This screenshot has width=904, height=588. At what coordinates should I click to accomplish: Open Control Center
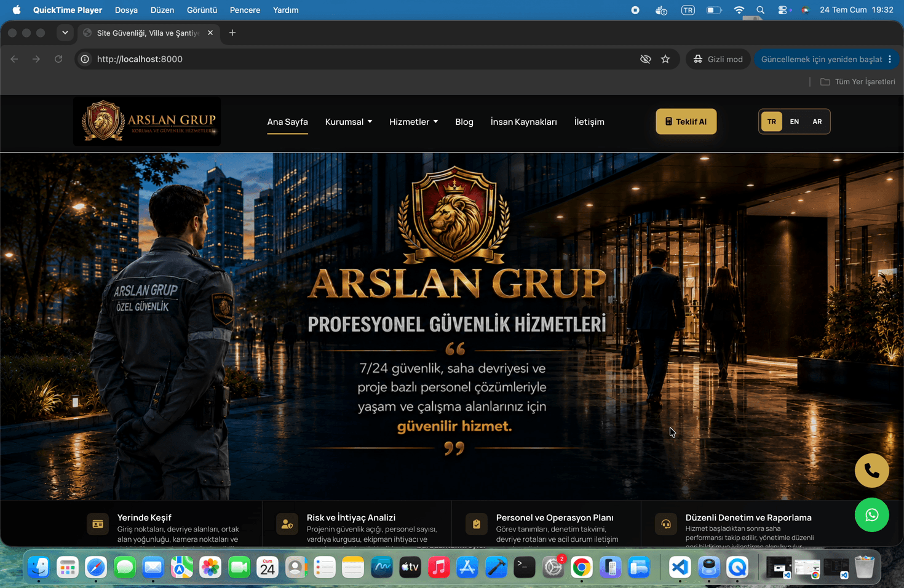(x=782, y=10)
